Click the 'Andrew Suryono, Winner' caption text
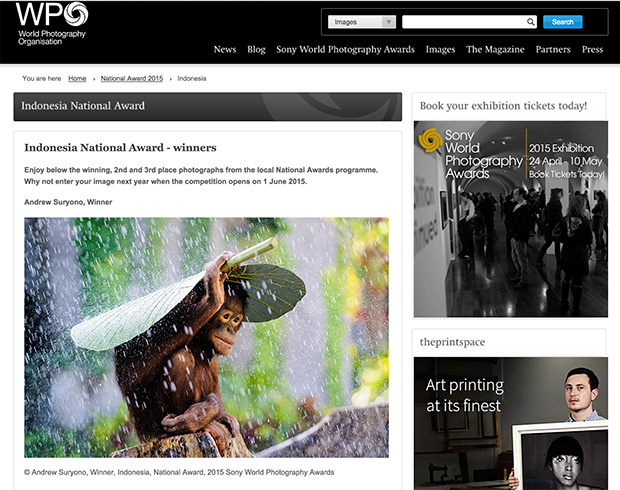620x490 pixels. (x=68, y=202)
